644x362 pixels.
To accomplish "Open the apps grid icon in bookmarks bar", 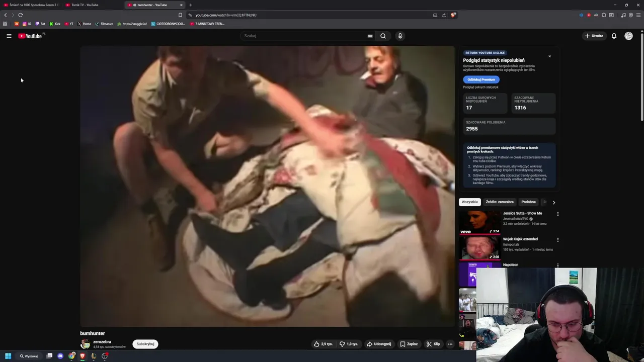I will [5, 24].
